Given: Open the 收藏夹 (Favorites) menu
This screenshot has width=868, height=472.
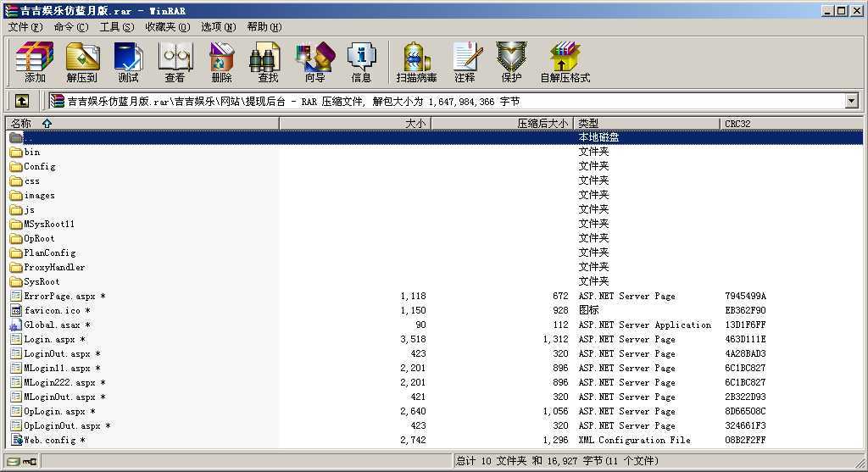Looking at the screenshot, I should tap(166, 27).
